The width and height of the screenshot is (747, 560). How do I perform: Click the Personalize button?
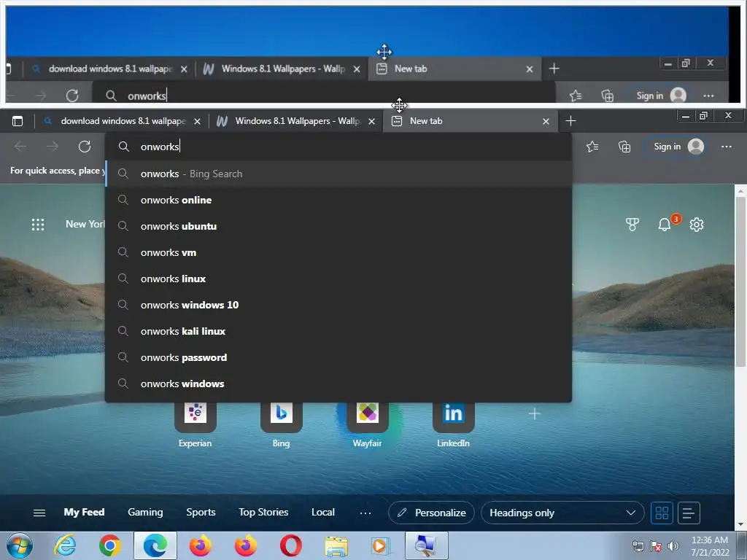point(432,513)
